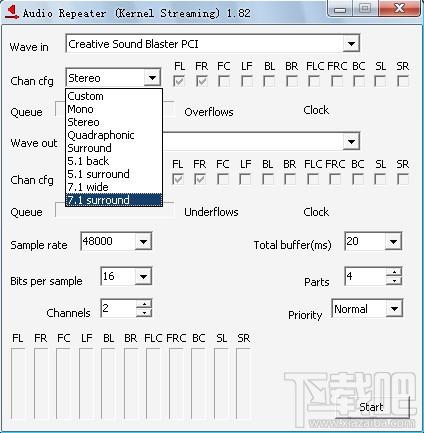Open the Bits per sample dropdown
Image resolution: width=424 pixels, height=433 pixels.
pos(143,276)
